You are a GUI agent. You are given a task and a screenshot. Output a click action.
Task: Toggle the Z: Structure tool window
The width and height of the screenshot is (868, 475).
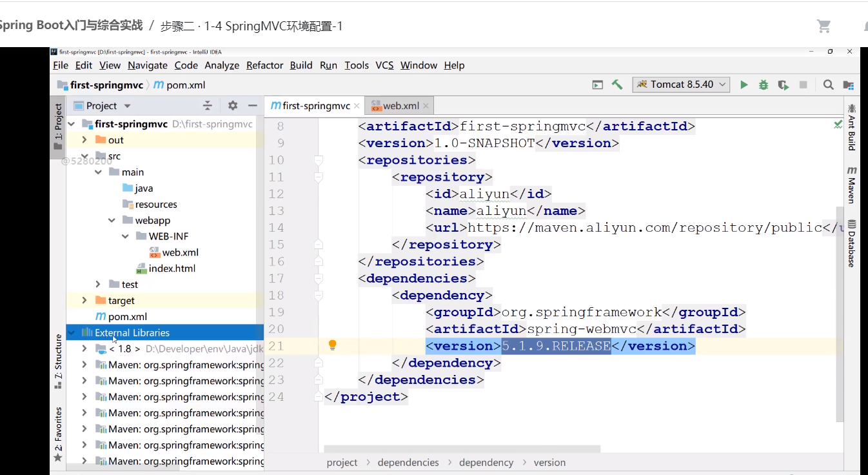pos(58,362)
